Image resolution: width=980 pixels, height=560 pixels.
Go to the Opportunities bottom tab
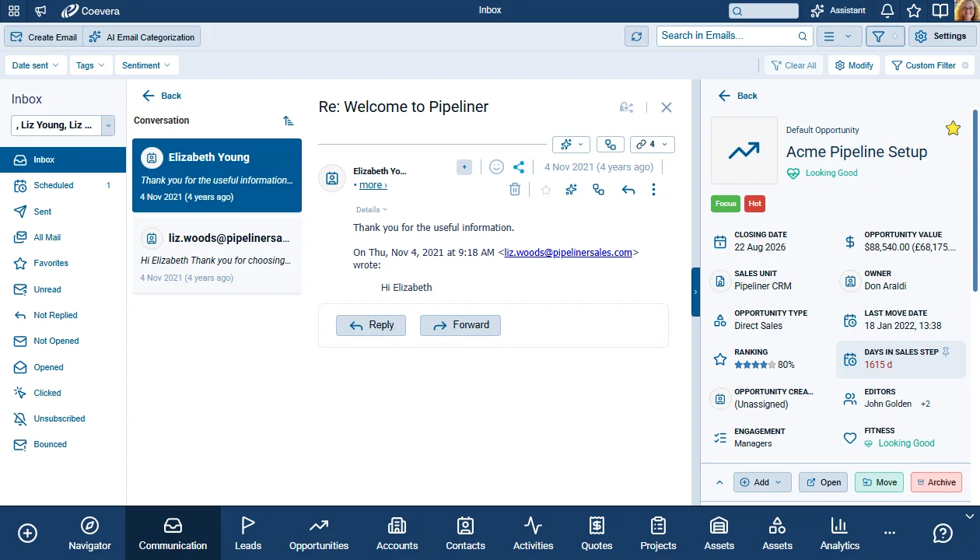click(x=319, y=534)
